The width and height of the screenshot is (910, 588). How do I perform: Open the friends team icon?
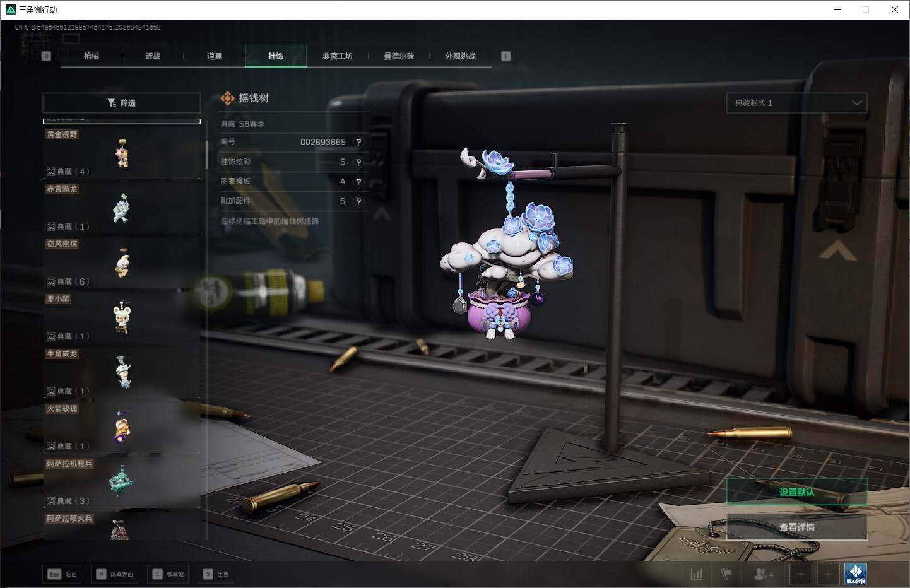point(762,574)
